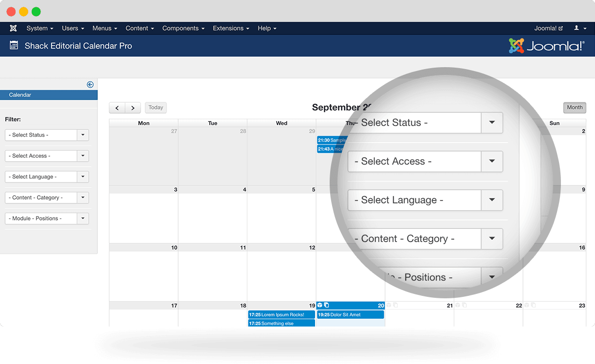Open the 21:30 Sample event on Thursday
The height and width of the screenshot is (364, 595).
click(x=332, y=140)
